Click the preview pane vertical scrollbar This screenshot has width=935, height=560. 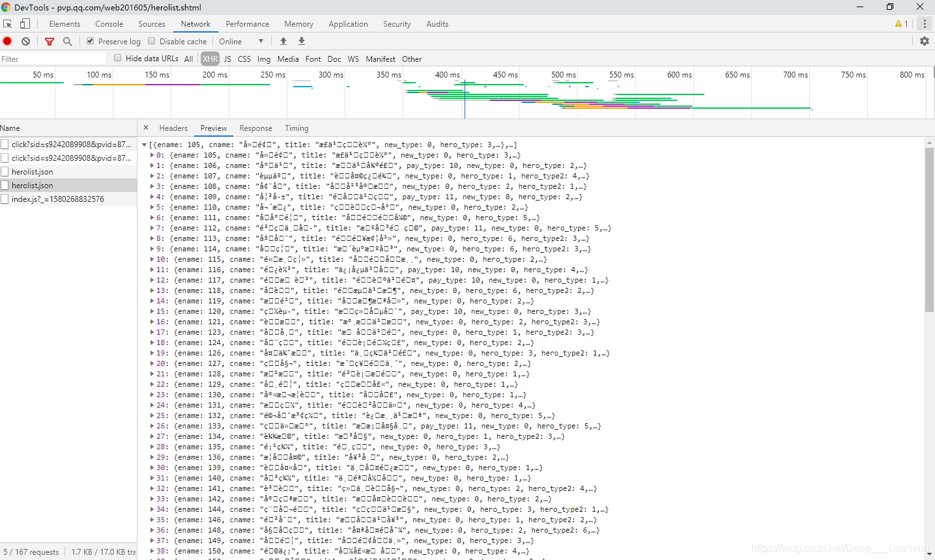pos(929,230)
